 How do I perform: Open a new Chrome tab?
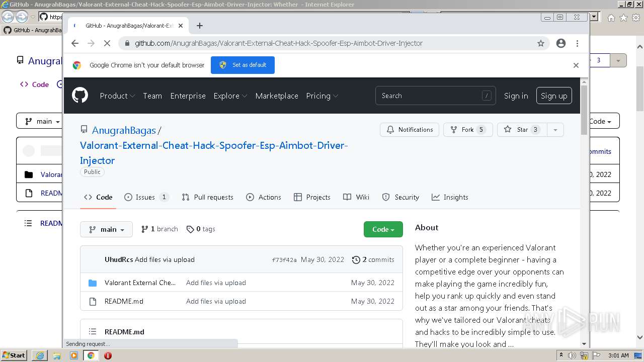[200, 26]
